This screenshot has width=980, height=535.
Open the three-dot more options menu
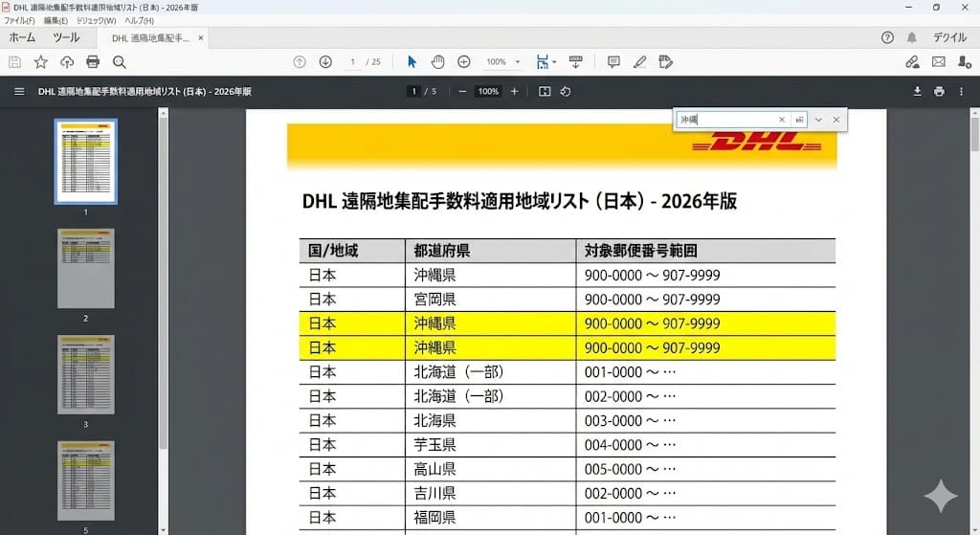961,91
